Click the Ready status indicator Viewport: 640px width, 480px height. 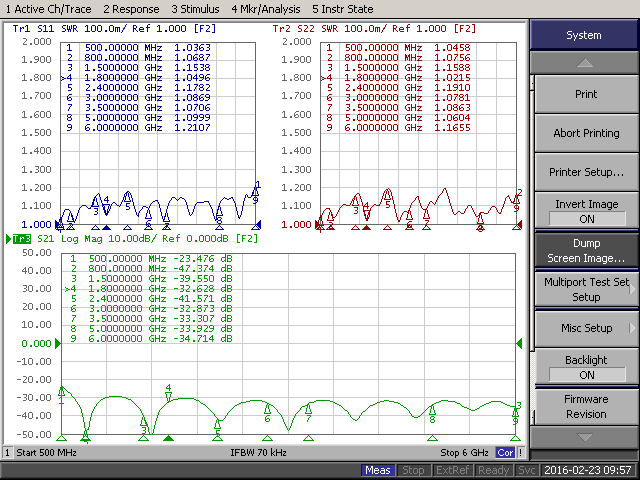pos(493,470)
